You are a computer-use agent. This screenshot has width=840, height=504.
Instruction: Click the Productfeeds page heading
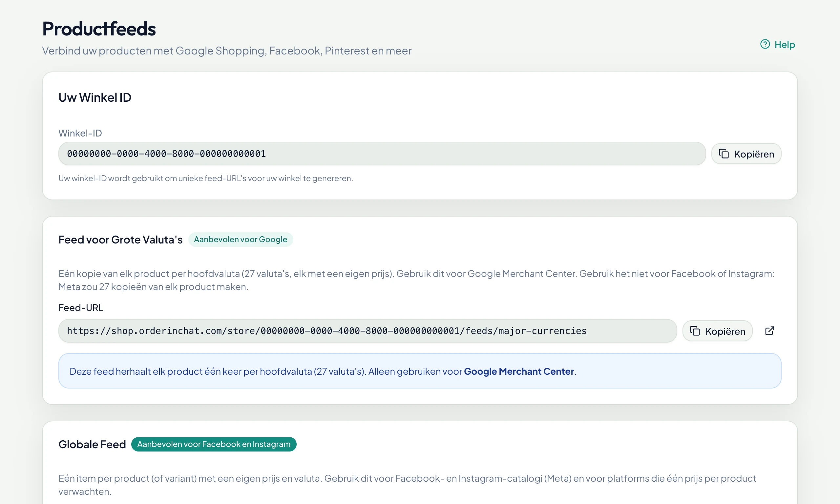99,29
